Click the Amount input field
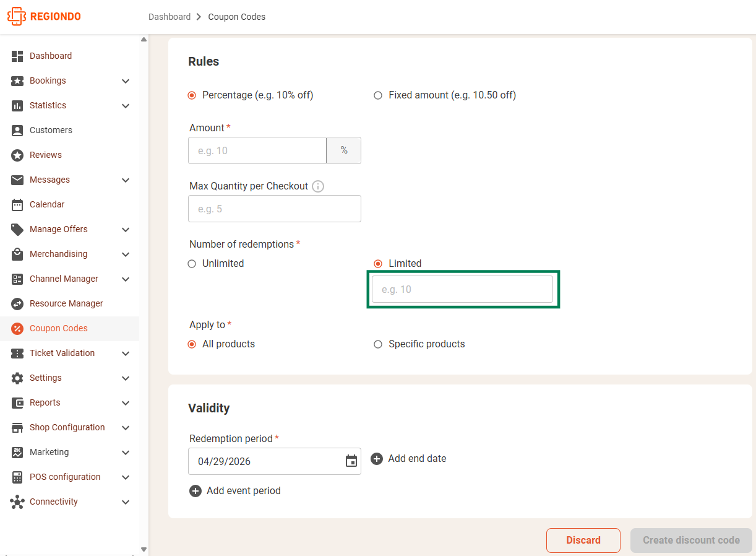The height and width of the screenshot is (556, 756). [257, 150]
